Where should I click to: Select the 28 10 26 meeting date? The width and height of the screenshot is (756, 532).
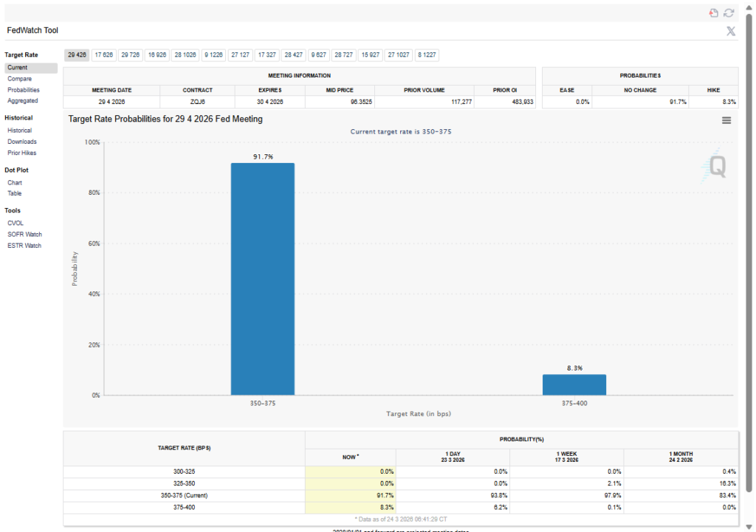click(x=185, y=55)
